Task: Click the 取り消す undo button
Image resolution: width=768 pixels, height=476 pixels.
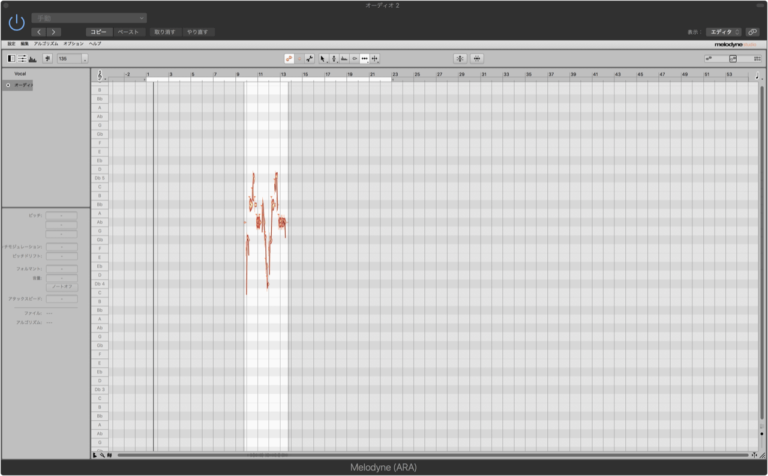Action: click(x=164, y=32)
